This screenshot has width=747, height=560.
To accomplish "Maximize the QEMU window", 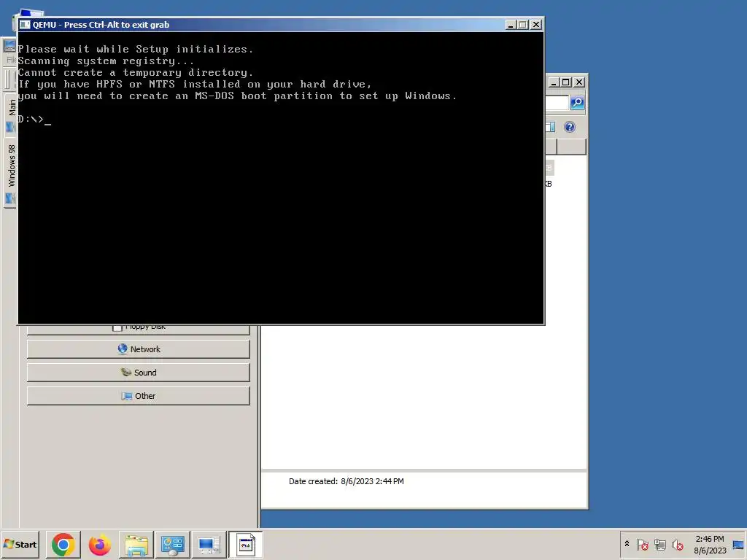I will point(522,25).
